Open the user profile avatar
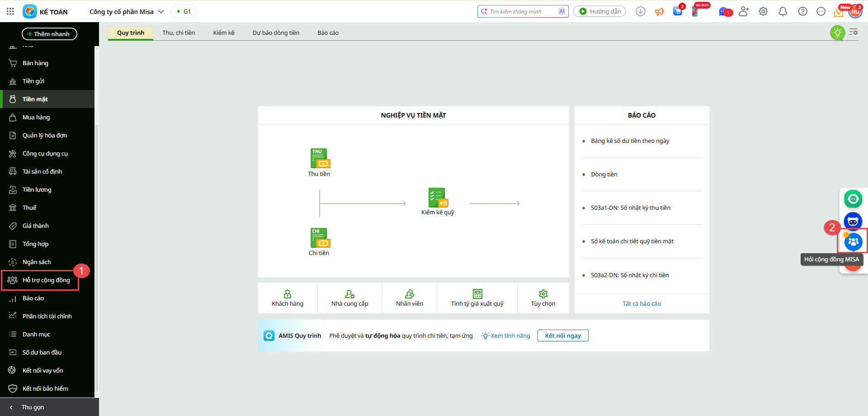The height and width of the screenshot is (416, 868). click(855, 11)
